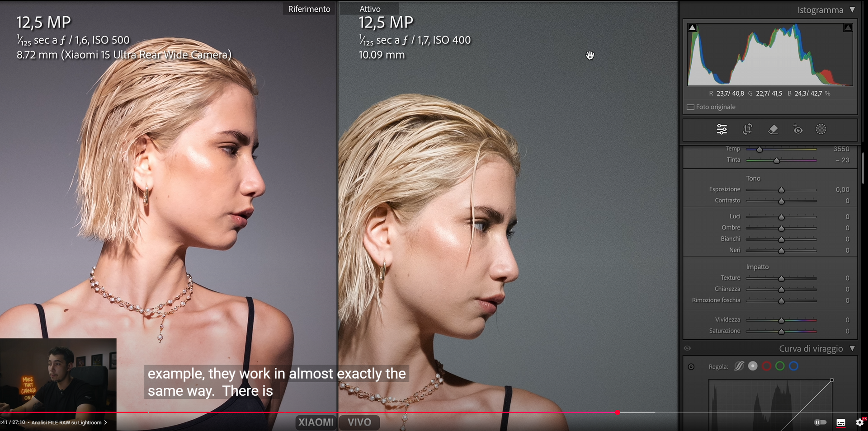Open the Crop and rotate tool

point(747,130)
